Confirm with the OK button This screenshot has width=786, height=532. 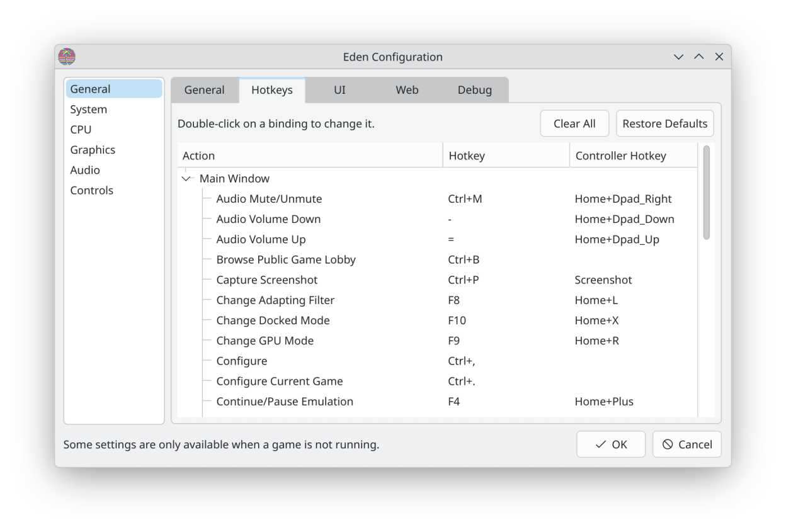[611, 444]
